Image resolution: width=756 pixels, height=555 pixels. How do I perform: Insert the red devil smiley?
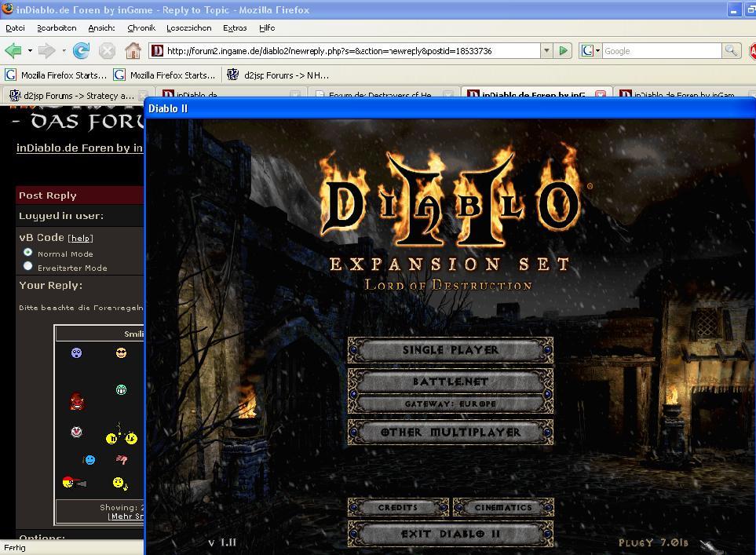click(77, 401)
